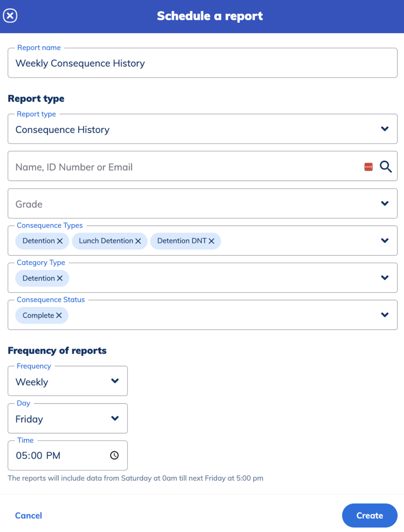Remove Detention from Category Type
This screenshot has width=404, height=532.
(x=60, y=278)
